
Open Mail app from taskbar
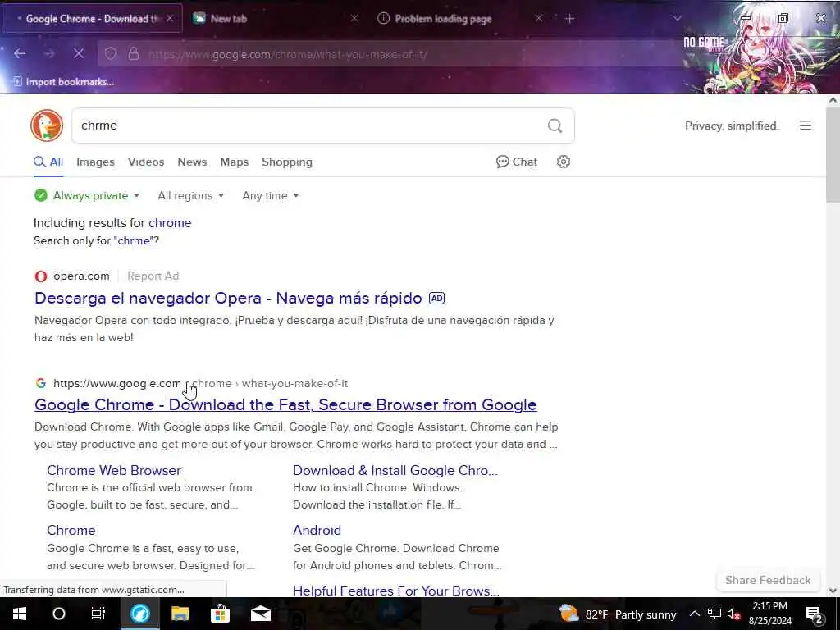[x=261, y=614]
